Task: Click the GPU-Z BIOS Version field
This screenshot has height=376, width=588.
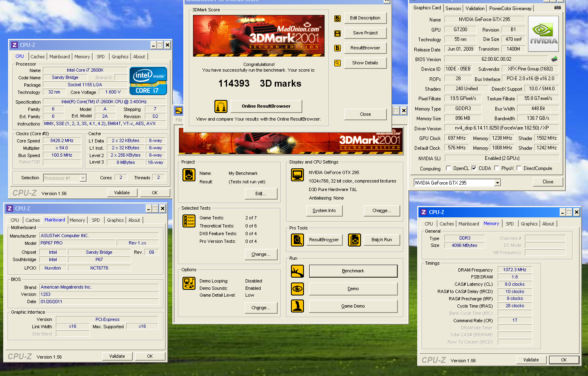Action: pos(496,59)
